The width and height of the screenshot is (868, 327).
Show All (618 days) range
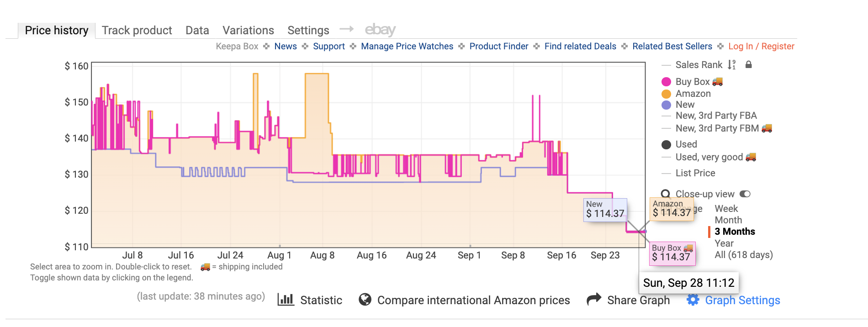coord(744,255)
